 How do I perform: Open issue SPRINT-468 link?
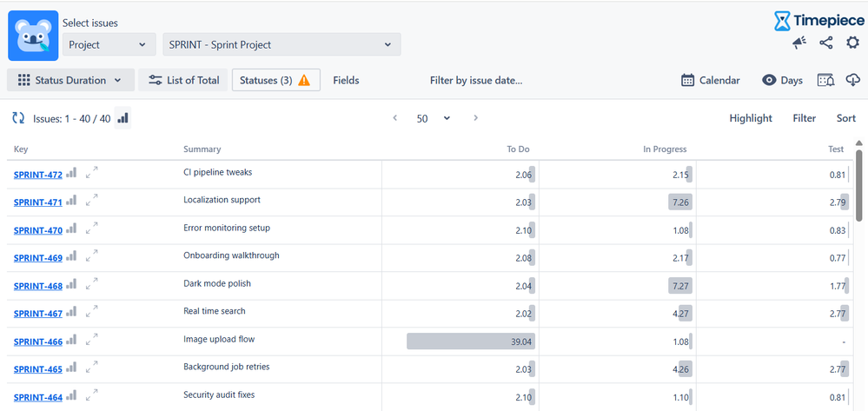click(37, 286)
